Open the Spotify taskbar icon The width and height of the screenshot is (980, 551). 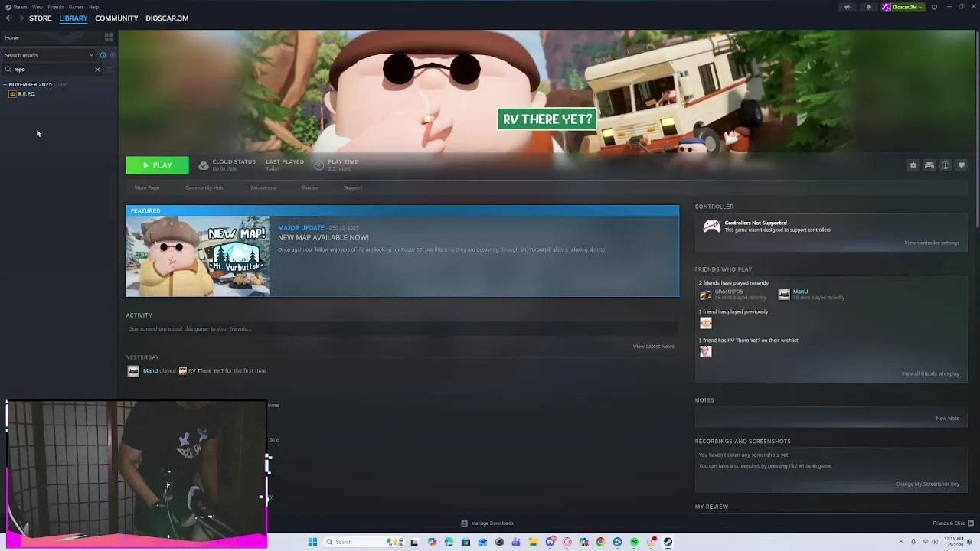point(634,542)
